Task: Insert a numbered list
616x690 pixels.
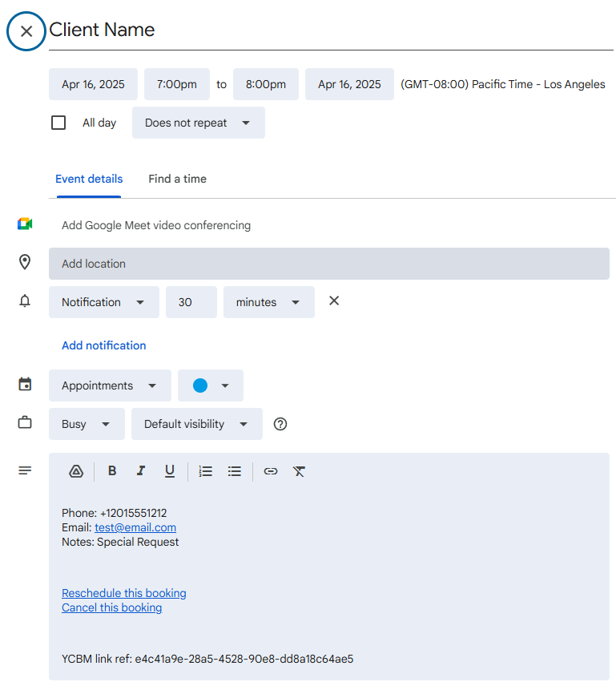Action: coord(206,471)
